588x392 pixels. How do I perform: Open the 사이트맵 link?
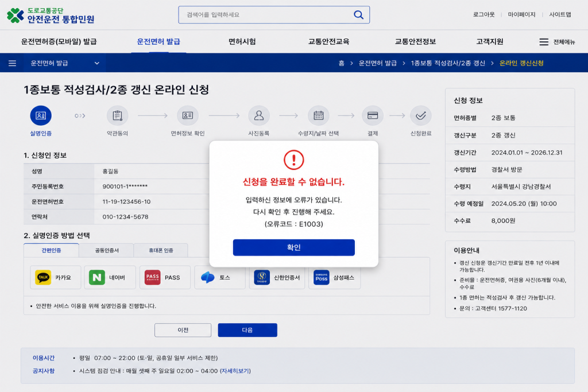[560, 14]
